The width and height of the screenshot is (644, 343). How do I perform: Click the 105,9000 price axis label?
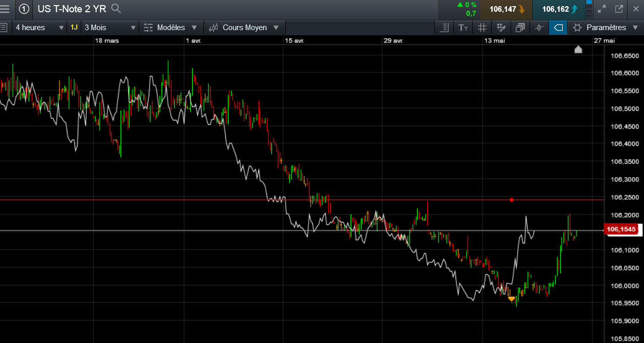(x=626, y=321)
